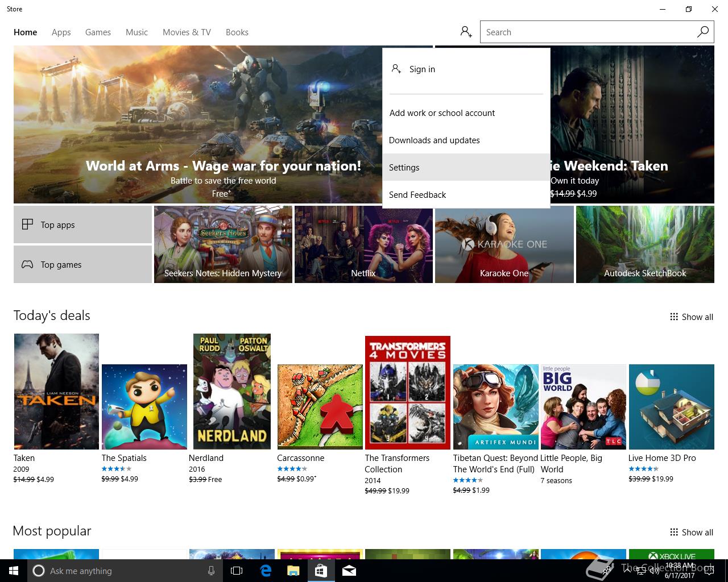Screen dimensions: 728x582
Task: Click the Top apps grid icon
Action: pos(27,225)
